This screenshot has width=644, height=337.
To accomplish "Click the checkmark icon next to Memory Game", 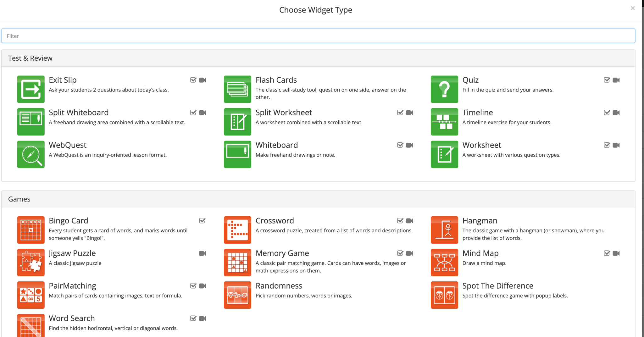I will (x=400, y=253).
